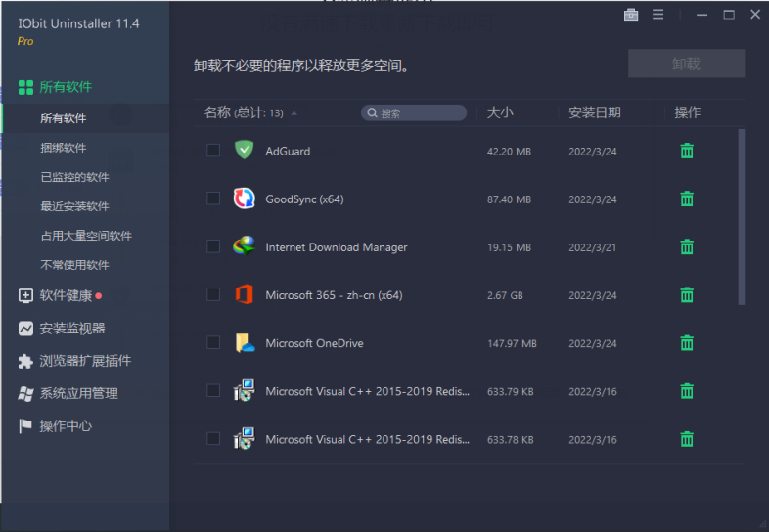Open the hamburger menu in title bar
Image resolution: width=769 pixels, height=532 pixels.
[657, 15]
